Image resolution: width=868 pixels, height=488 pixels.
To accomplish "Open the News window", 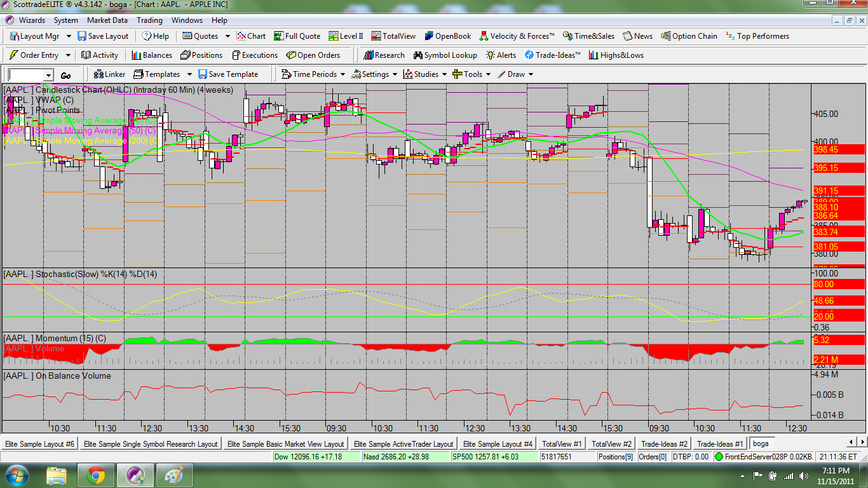I will coord(638,36).
